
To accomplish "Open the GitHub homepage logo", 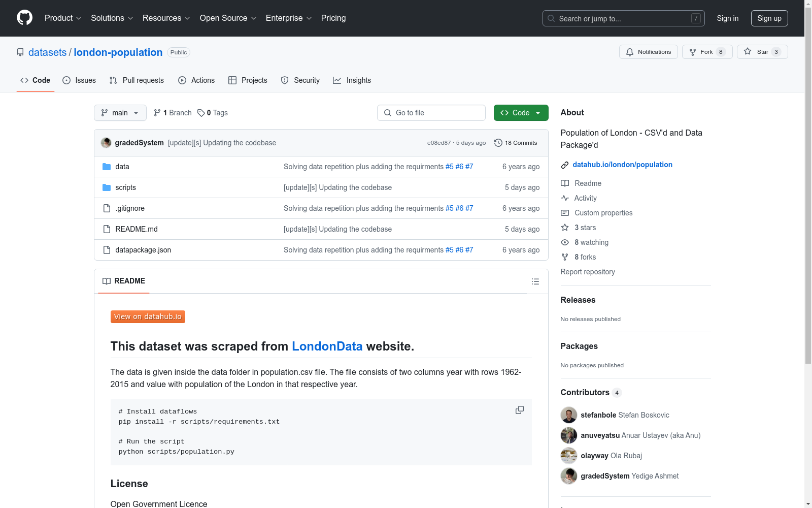I will tap(24, 18).
